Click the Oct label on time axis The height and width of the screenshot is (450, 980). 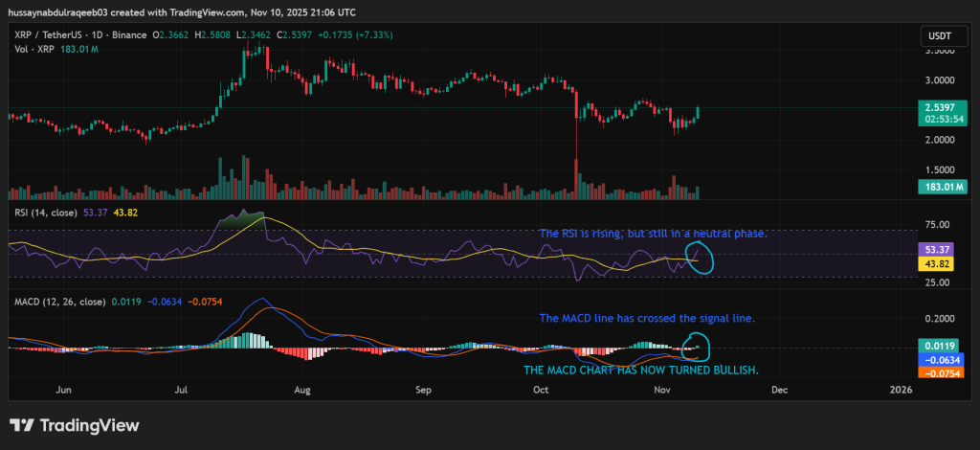coord(542,391)
